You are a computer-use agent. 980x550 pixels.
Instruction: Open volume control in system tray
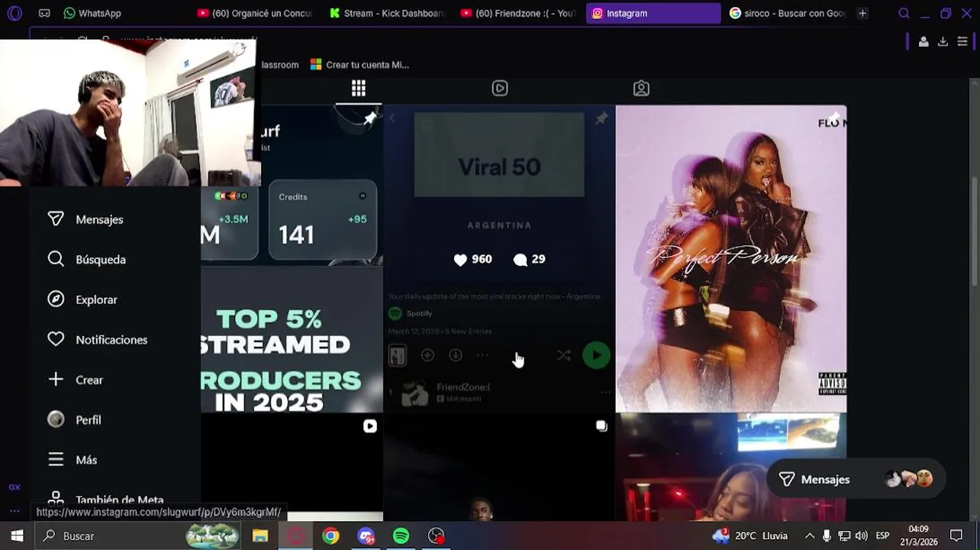click(x=861, y=535)
